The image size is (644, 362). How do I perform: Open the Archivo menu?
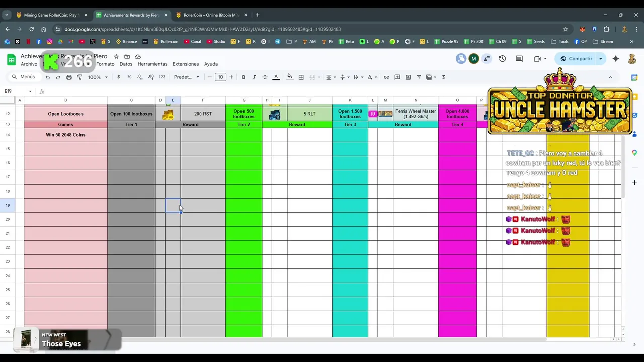[x=29, y=64]
